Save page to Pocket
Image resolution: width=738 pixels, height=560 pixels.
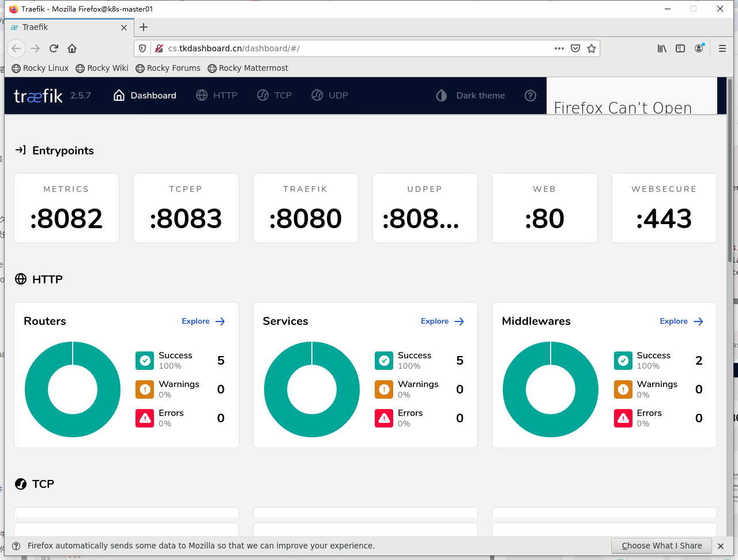(575, 48)
